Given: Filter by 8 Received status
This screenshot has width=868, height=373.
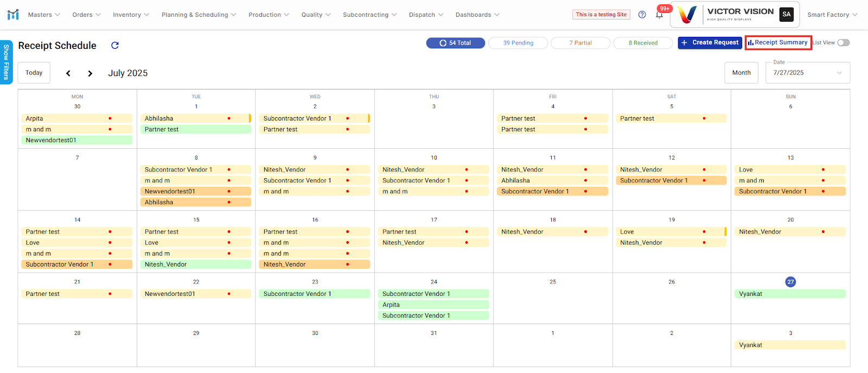Looking at the screenshot, I should point(643,43).
